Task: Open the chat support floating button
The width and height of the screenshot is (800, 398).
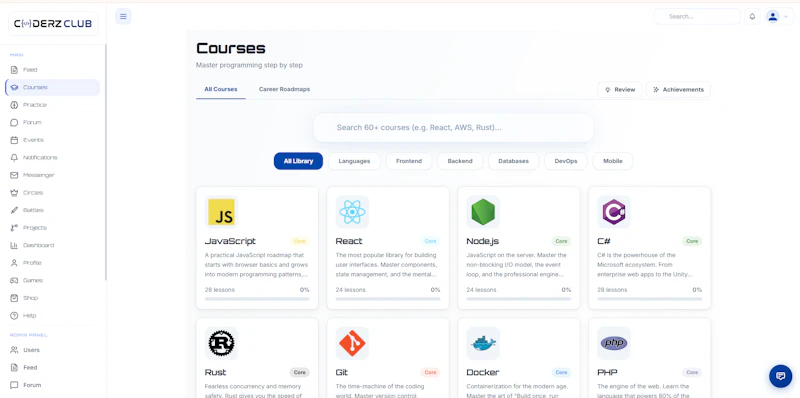Action: pos(780,376)
